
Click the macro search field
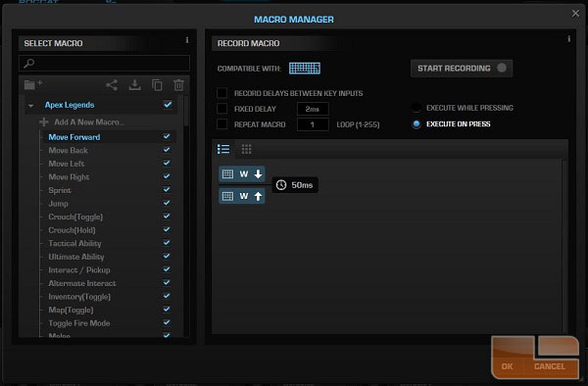click(x=104, y=63)
